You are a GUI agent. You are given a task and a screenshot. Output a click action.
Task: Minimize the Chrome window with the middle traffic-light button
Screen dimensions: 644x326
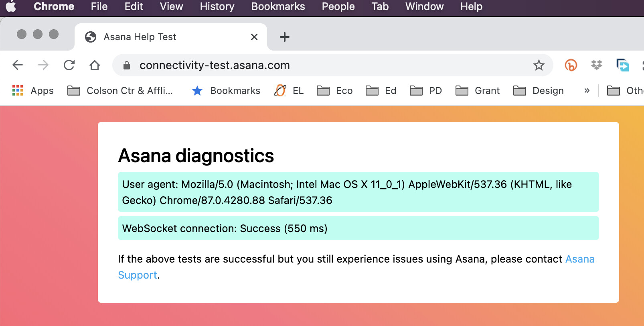click(38, 34)
